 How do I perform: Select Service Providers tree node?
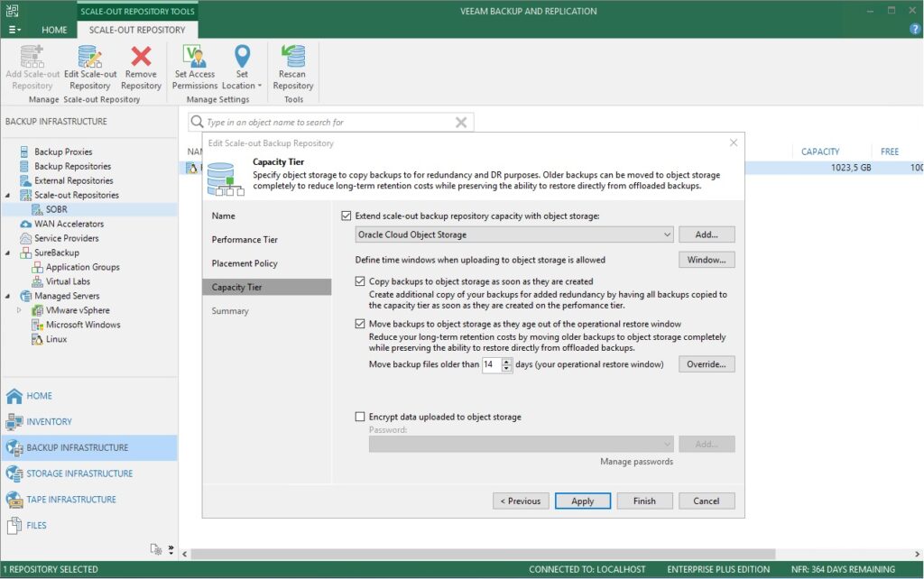(67, 238)
